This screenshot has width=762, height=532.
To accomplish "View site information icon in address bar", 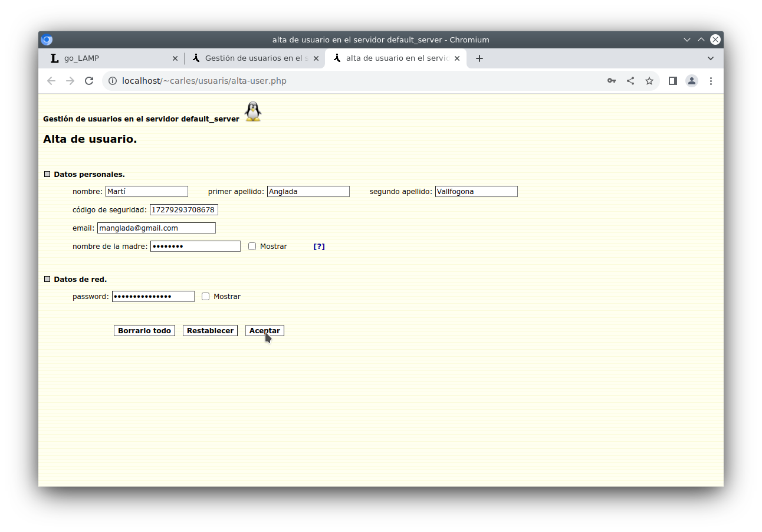I will [113, 81].
